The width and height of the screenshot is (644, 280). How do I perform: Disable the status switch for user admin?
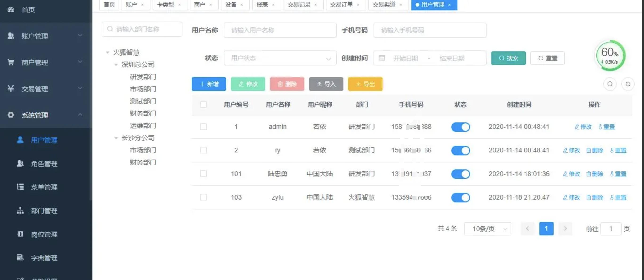pos(461,127)
